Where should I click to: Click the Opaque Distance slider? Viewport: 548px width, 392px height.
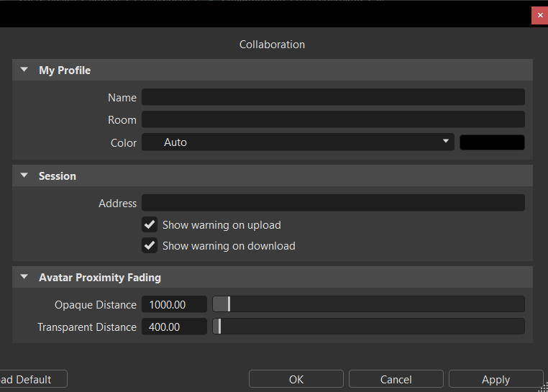(368, 304)
